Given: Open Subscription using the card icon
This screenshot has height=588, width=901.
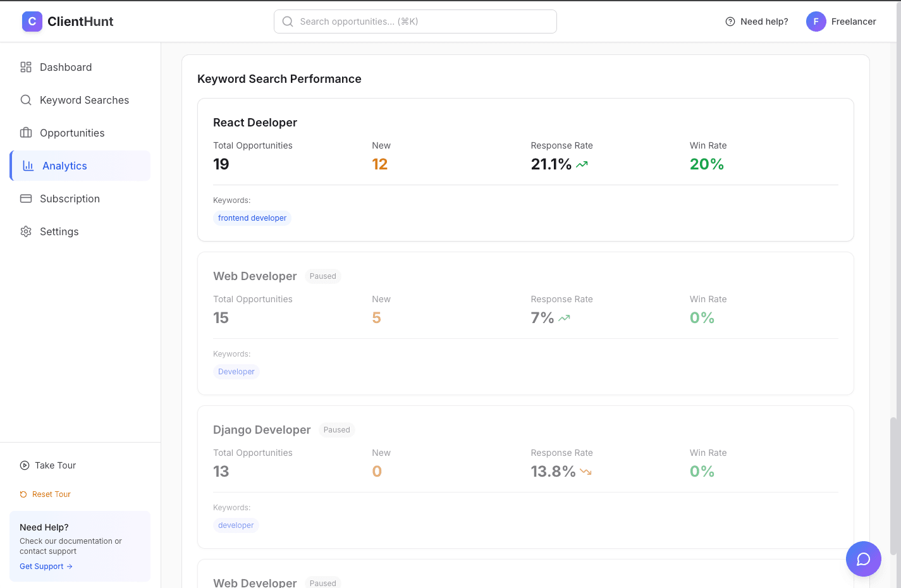Looking at the screenshot, I should [x=26, y=199].
